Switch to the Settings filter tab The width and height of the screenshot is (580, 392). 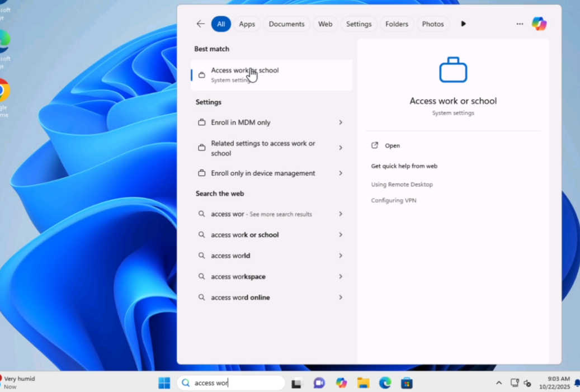point(359,24)
